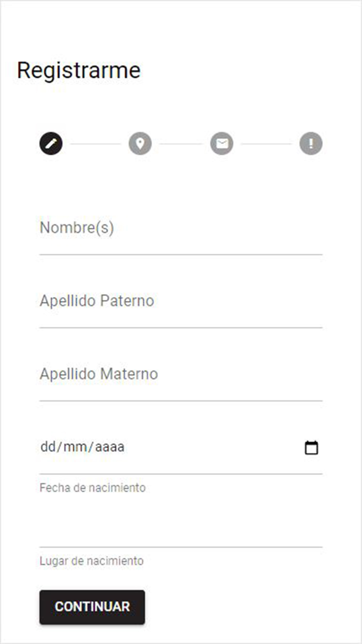Screen dimensions: 362x644
Task: Switch to the contact information step
Action: tap(221, 143)
